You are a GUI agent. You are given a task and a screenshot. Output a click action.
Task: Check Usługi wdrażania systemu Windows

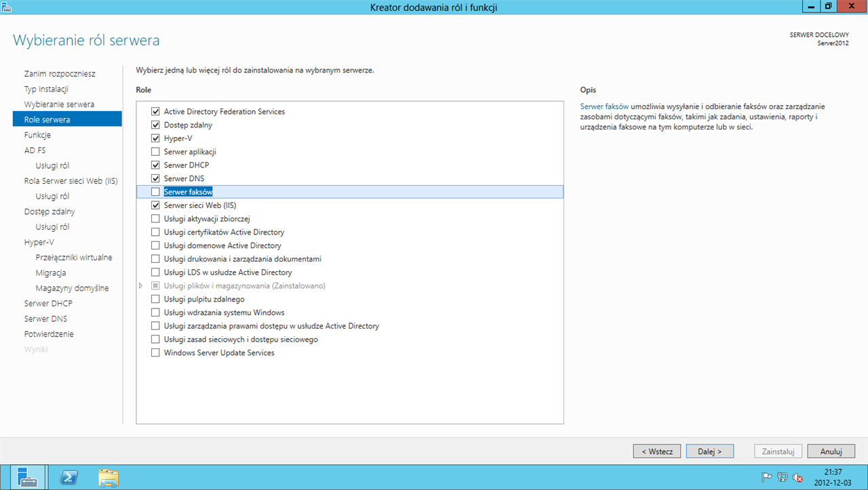155,312
